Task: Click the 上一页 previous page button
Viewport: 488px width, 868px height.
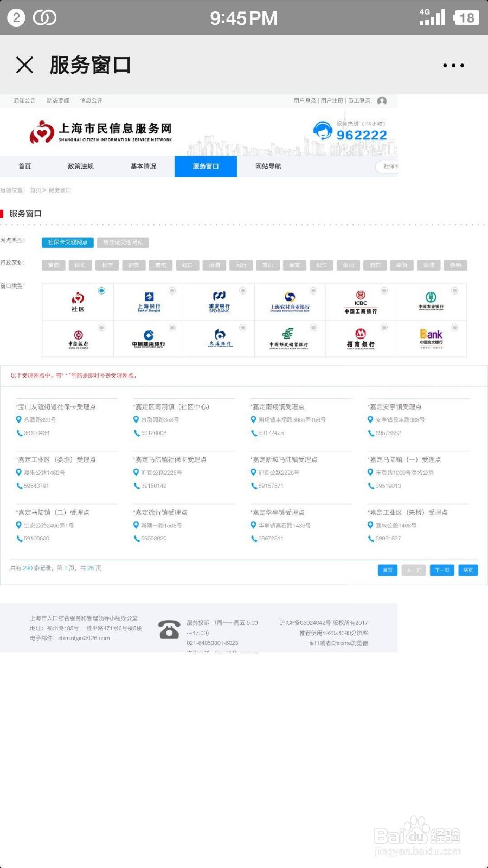Action: click(414, 570)
